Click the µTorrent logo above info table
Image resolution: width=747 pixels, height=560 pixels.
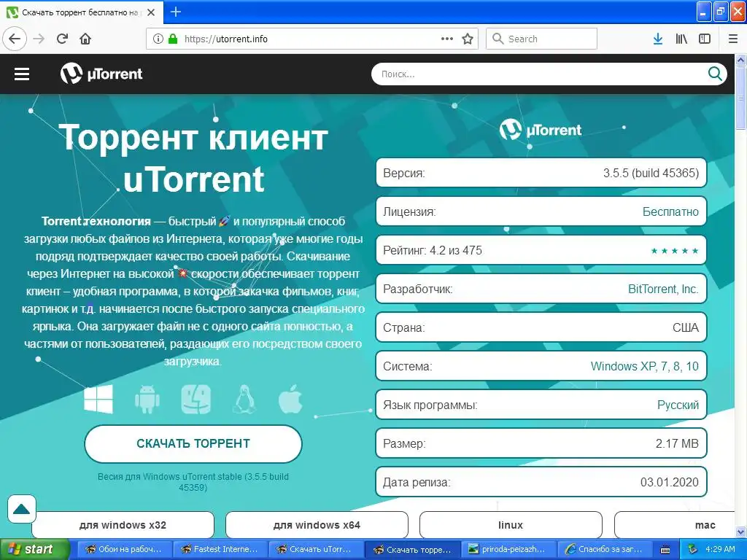541,130
